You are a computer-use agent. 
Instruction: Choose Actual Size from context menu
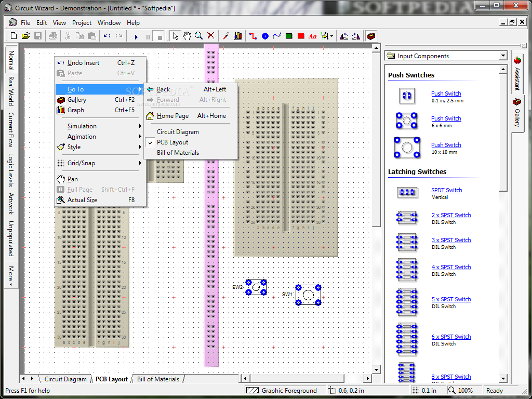tap(100, 200)
